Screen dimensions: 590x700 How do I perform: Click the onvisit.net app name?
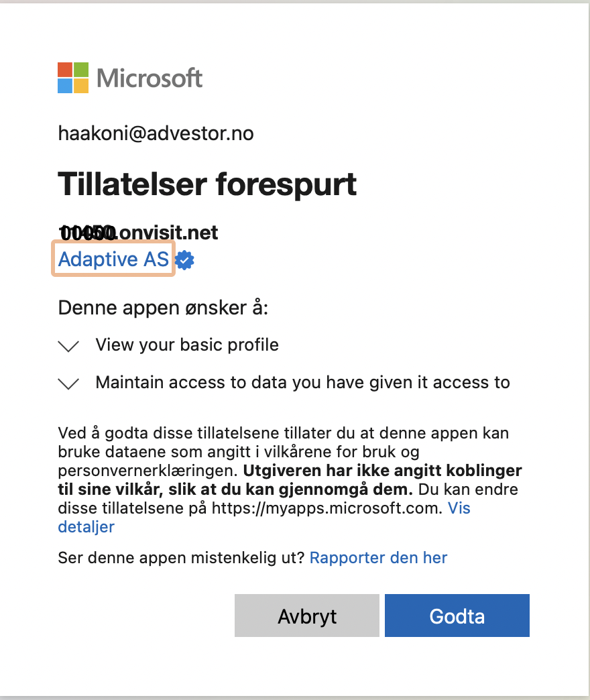click(138, 233)
